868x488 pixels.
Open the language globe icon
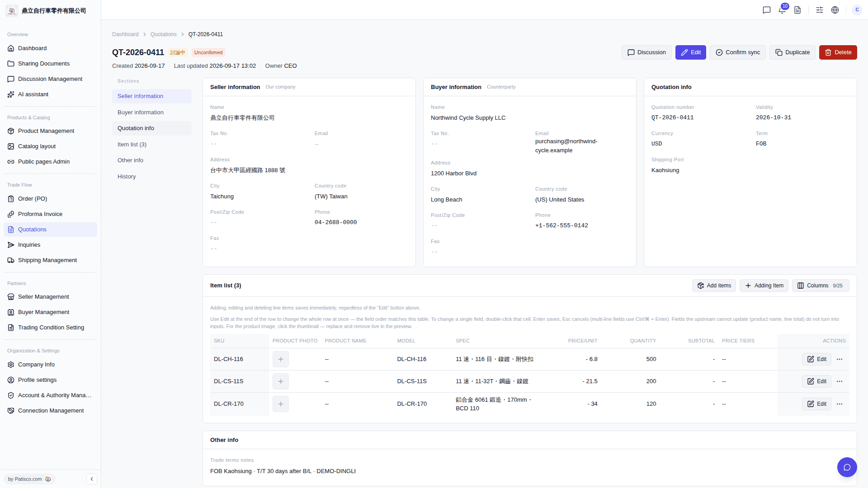(835, 10)
